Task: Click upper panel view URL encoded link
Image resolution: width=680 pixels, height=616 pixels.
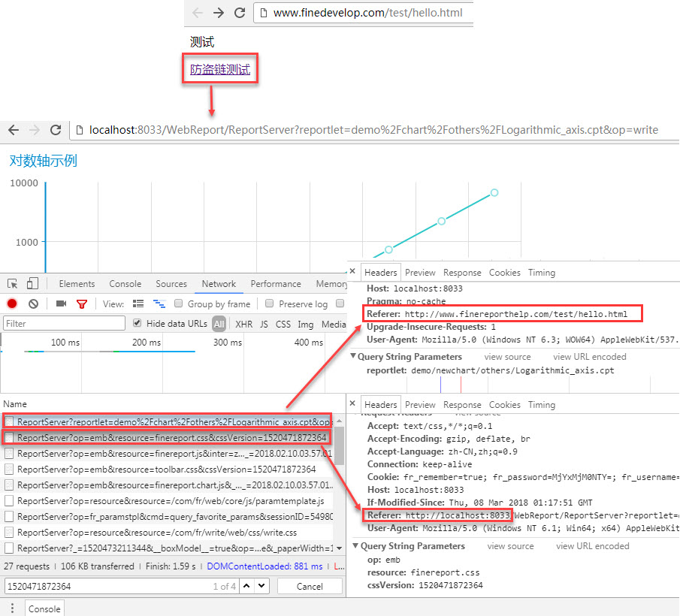Action: click(590, 357)
